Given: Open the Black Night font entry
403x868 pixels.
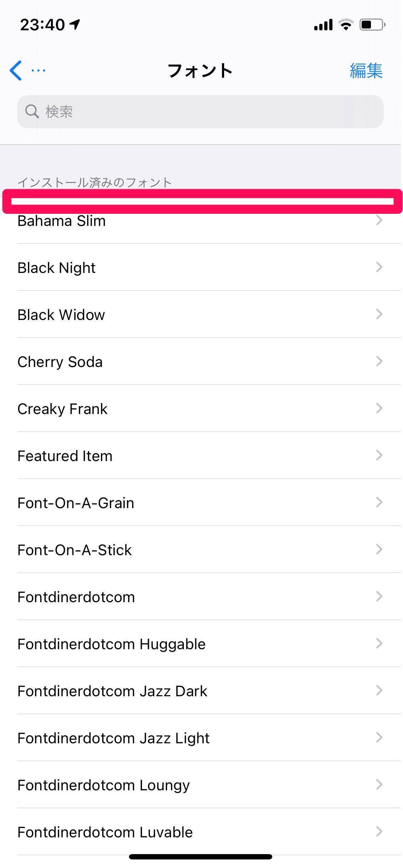Looking at the screenshot, I should tap(56, 268).
